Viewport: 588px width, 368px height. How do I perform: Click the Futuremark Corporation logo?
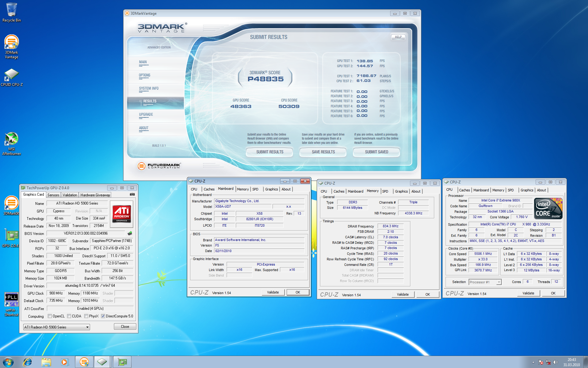(x=159, y=166)
